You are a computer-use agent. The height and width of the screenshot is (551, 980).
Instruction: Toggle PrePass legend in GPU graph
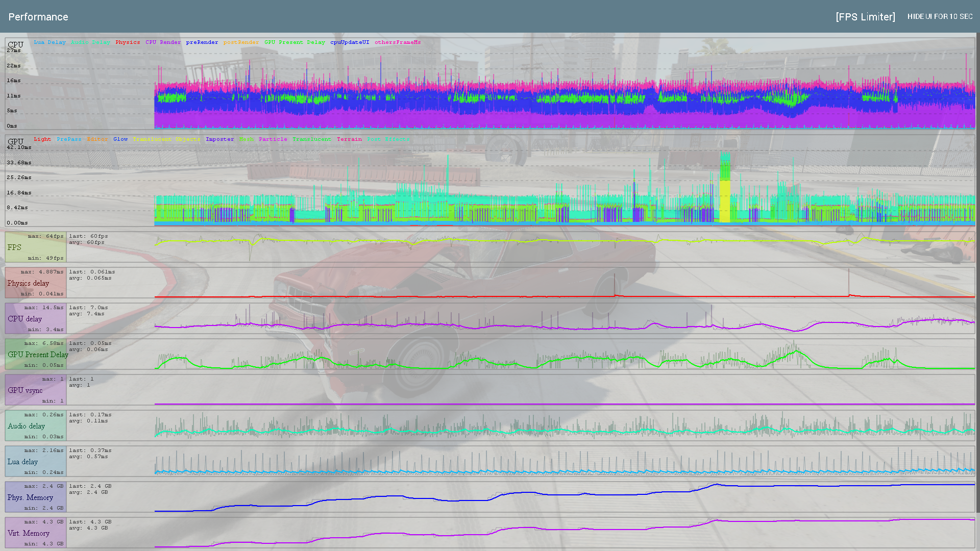69,139
